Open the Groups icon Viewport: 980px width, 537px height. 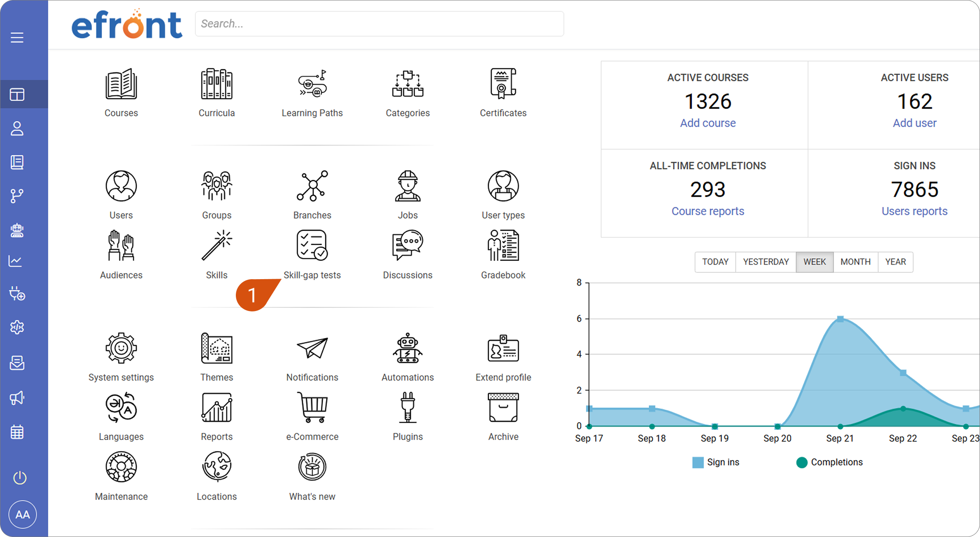(x=217, y=186)
